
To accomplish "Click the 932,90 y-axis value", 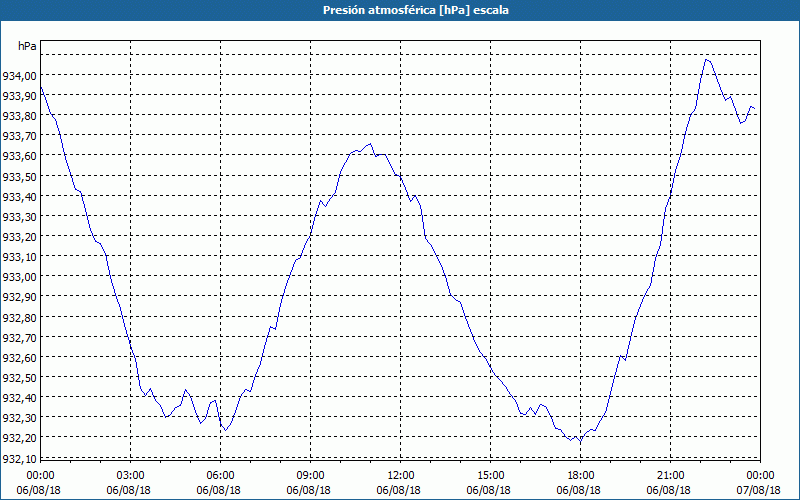I will click(x=19, y=297).
